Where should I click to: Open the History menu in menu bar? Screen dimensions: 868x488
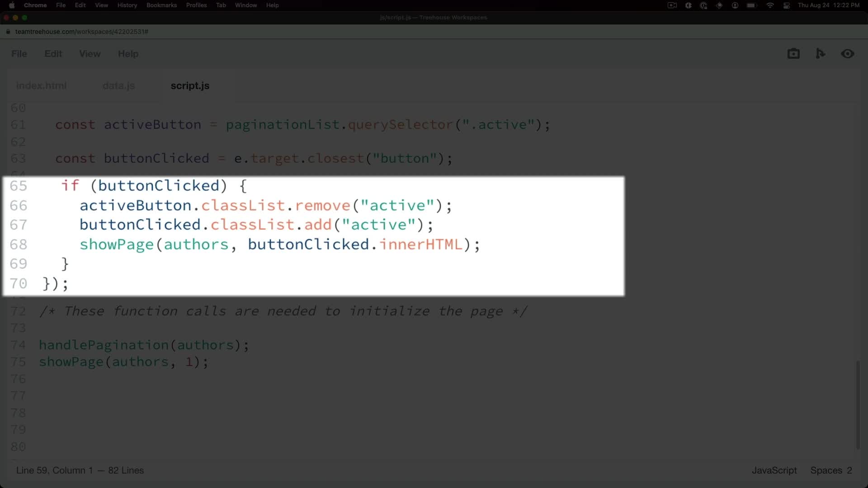(127, 5)
